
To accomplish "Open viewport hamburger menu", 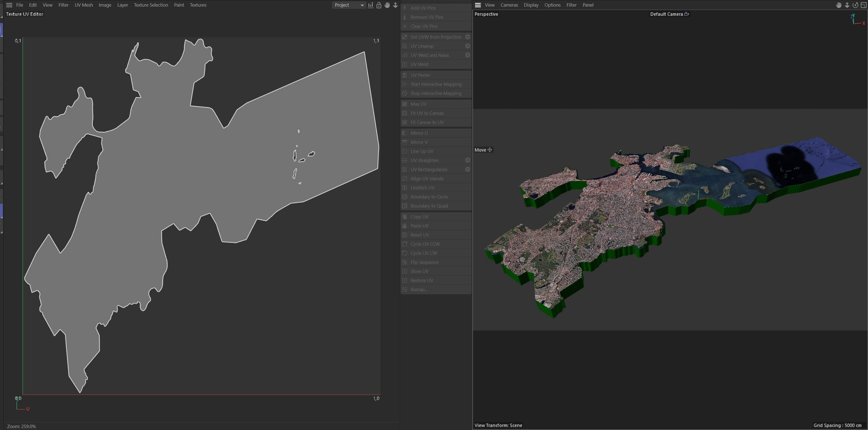I will tap(477, 5).
